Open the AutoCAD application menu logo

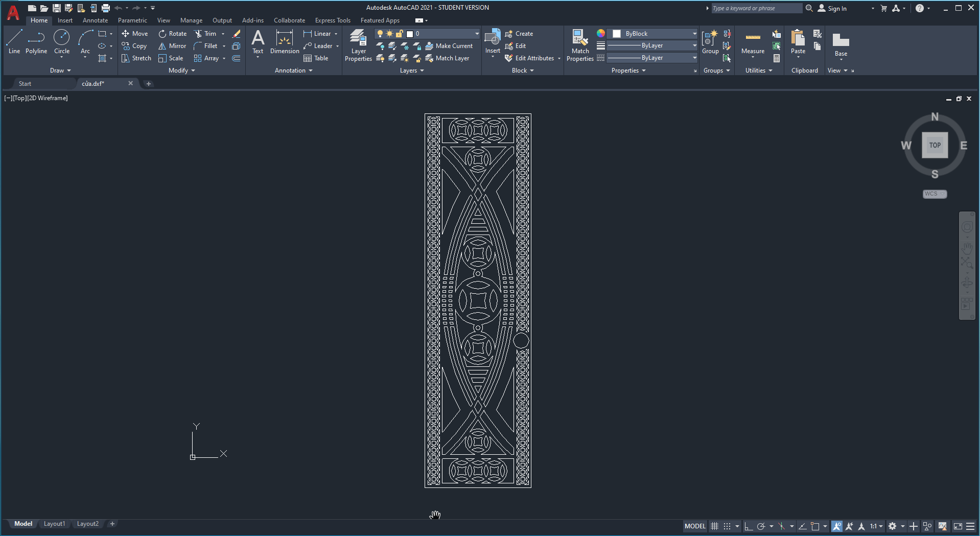(13, 12)
